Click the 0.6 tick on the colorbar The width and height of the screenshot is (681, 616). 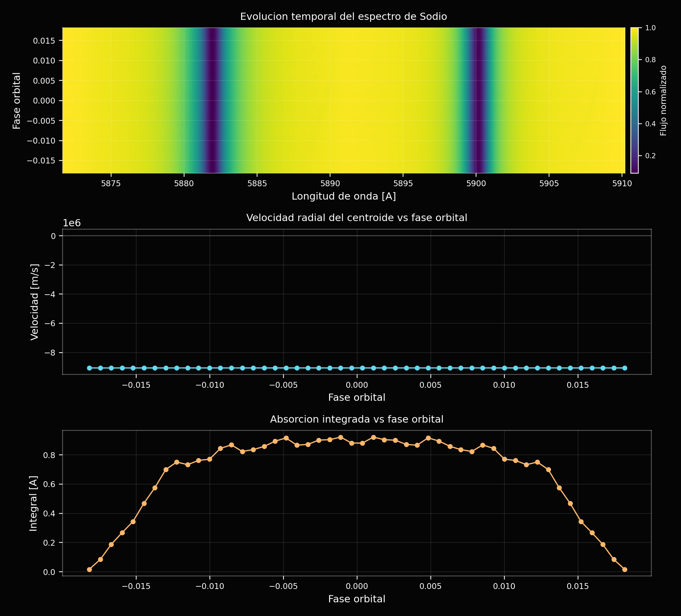(651, 92)
